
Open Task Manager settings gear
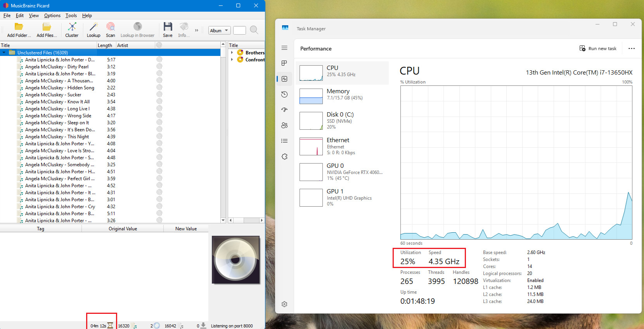click(x=284, y=304)
